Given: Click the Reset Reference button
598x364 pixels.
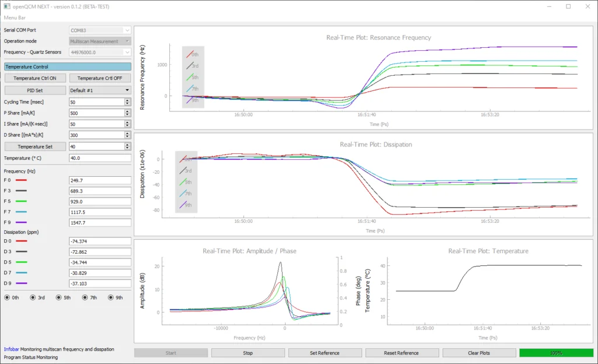Looking at the screenshot, I should [401, 353].
